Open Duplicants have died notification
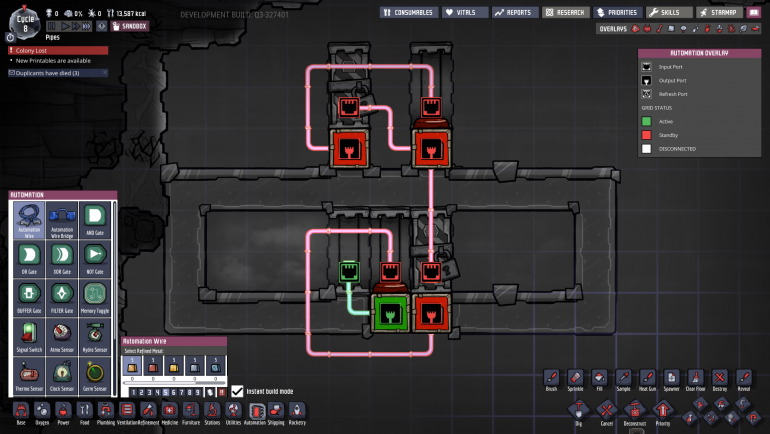This screenshot has width=770, height=434. 58,73
